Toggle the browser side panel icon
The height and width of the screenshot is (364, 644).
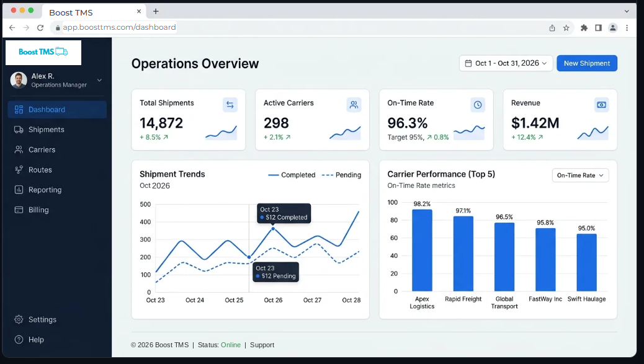tap(599, 28)
